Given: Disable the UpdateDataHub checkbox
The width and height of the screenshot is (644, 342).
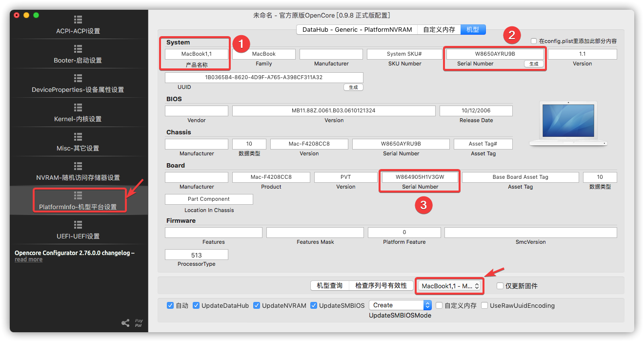Looking at the screenshot, I should 196,305.
